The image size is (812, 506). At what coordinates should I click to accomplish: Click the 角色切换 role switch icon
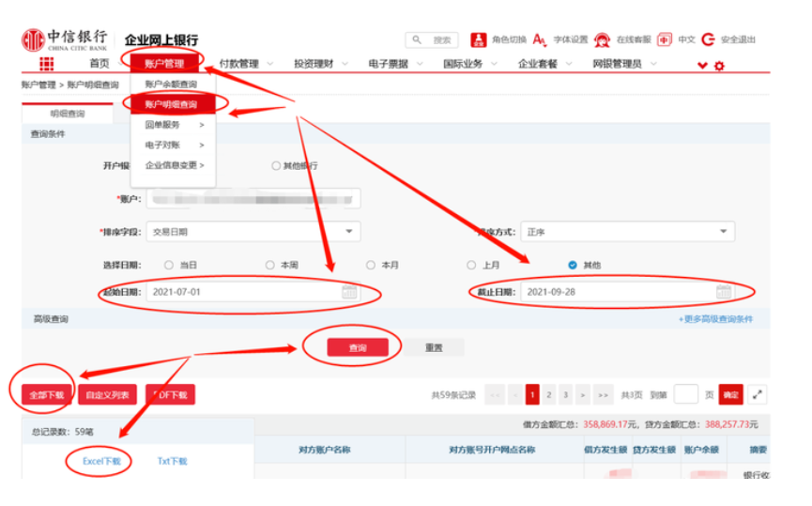[x=478, y=39]
